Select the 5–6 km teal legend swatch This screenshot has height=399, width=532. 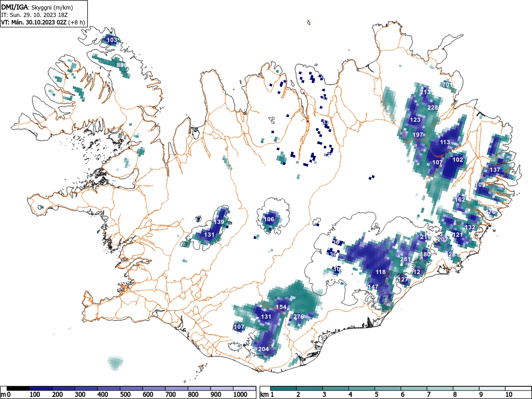[388, 388]
